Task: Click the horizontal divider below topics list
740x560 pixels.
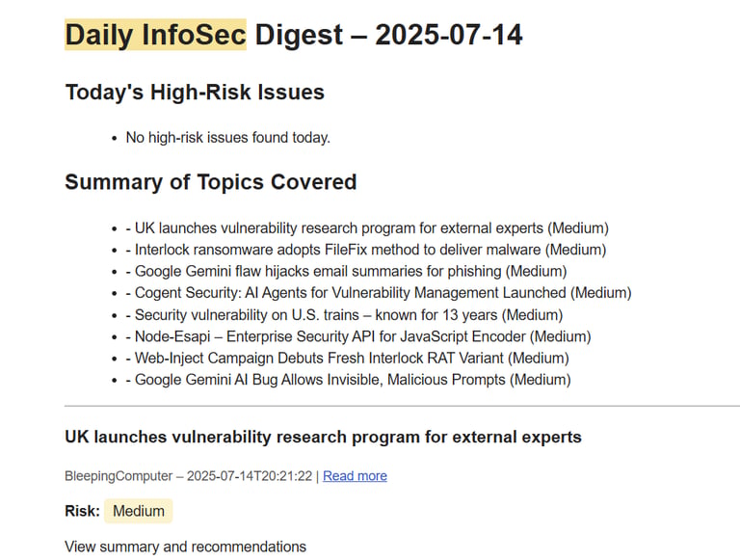Action: pos(402,405)
